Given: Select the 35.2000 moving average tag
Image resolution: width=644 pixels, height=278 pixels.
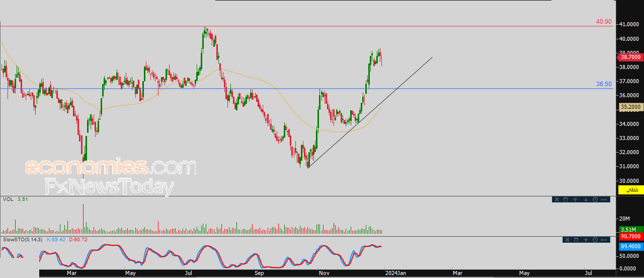Looking at the screenshot, I should pos(630,107).
